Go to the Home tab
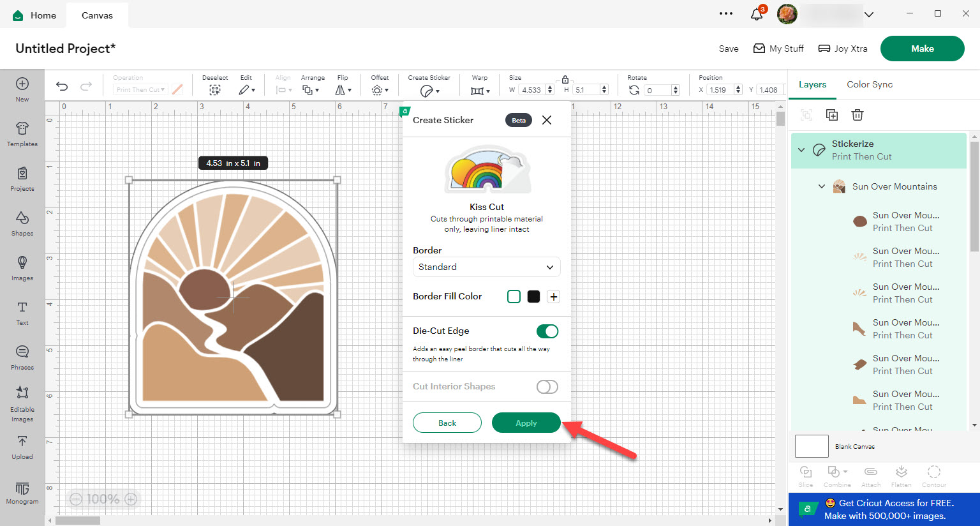Image resolution: width=980 pixels, height=526 pixels. pos(34,14)
